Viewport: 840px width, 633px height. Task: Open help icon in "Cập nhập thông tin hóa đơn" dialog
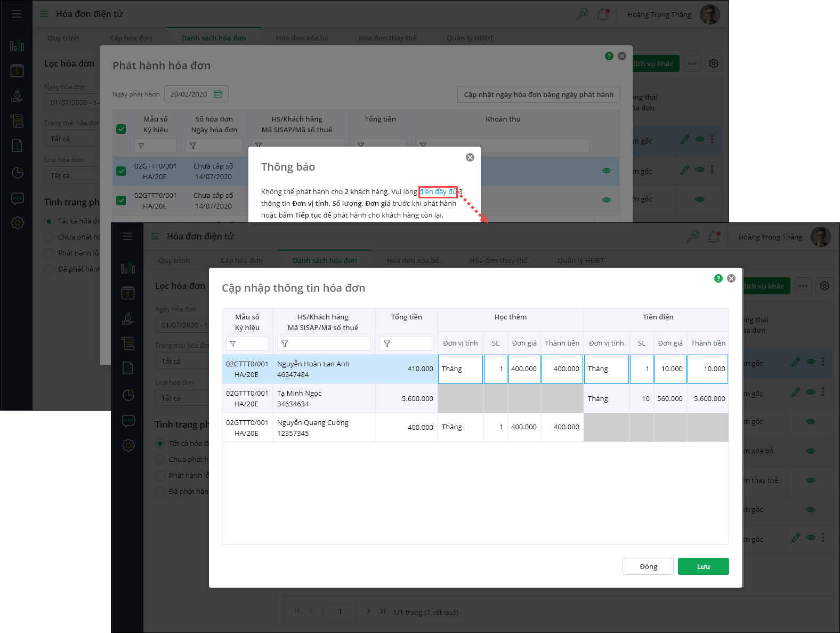point(718,278)
